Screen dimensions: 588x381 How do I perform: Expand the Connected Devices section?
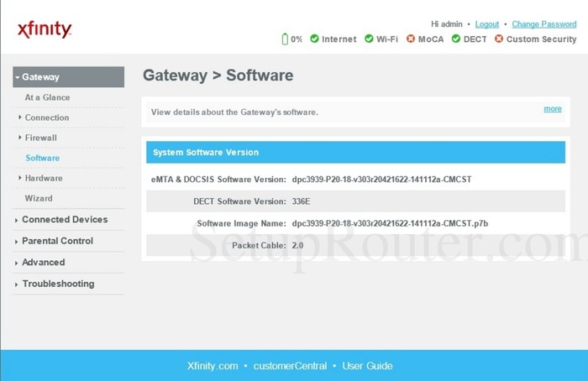[65, 220]
